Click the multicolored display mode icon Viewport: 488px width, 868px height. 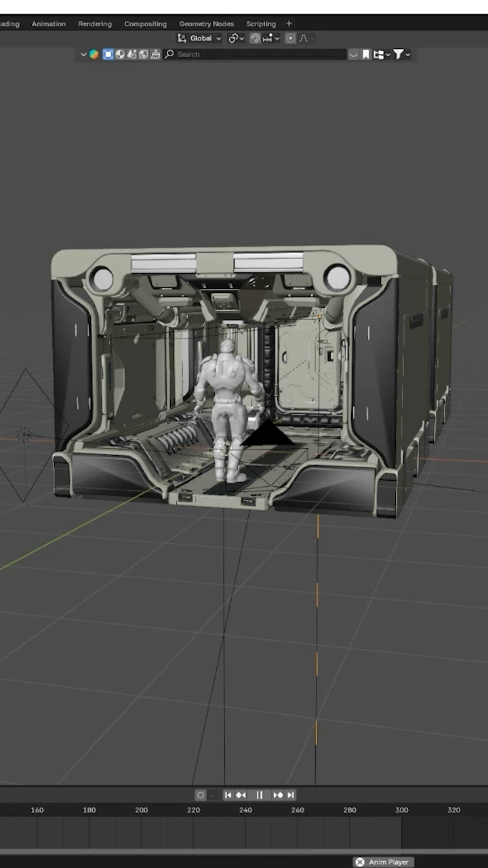(x=94, y=54)
